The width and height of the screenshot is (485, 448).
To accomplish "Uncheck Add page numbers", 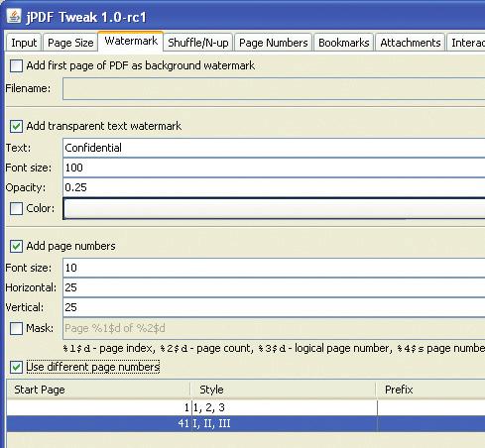I will [16, 246].
